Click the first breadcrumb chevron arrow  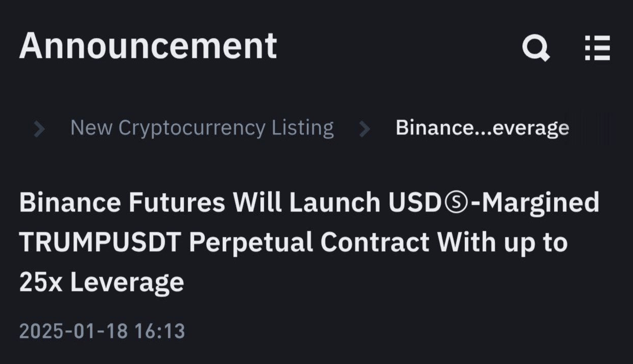(40, 129)
